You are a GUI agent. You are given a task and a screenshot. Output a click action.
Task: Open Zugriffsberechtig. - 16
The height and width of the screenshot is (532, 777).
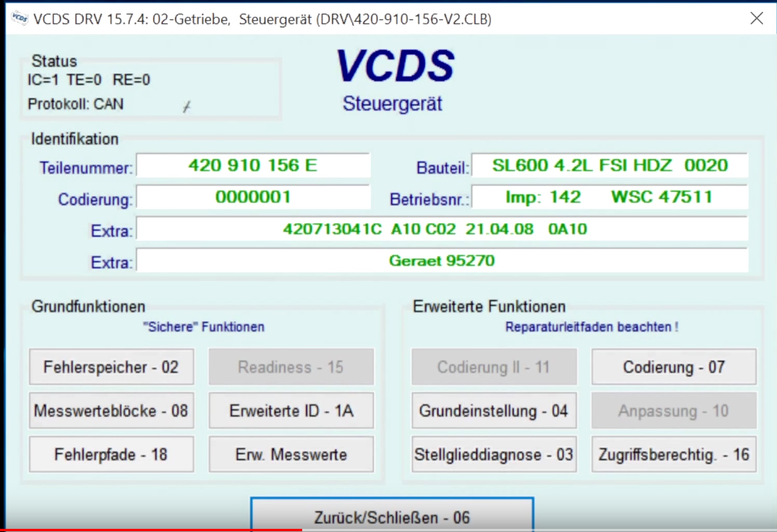click(x=674, y=454)
